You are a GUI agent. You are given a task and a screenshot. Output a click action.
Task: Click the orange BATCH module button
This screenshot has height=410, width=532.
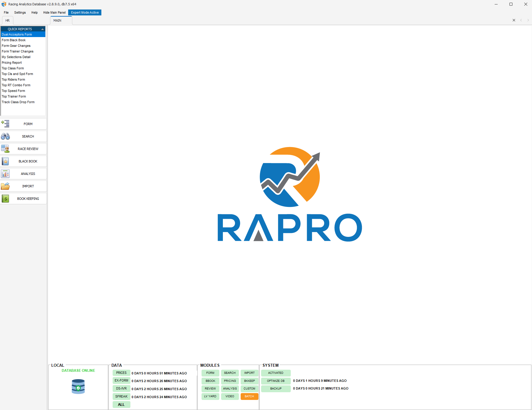[x=250, y=396]
